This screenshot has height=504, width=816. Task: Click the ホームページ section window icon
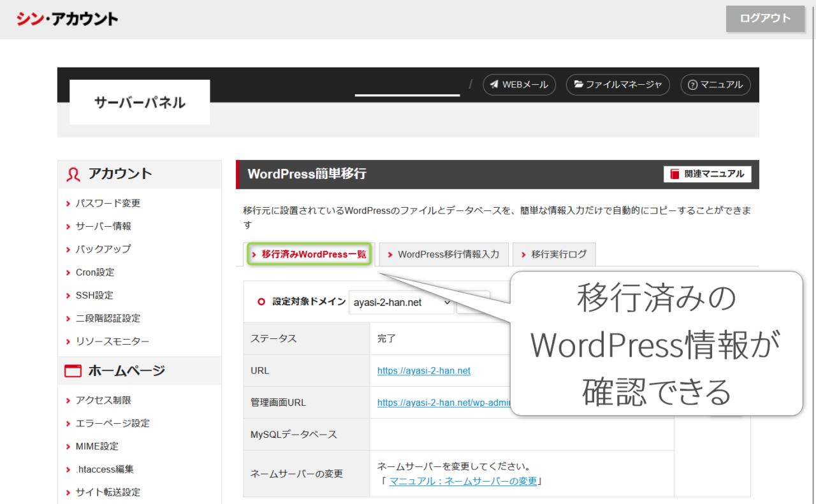73,371
